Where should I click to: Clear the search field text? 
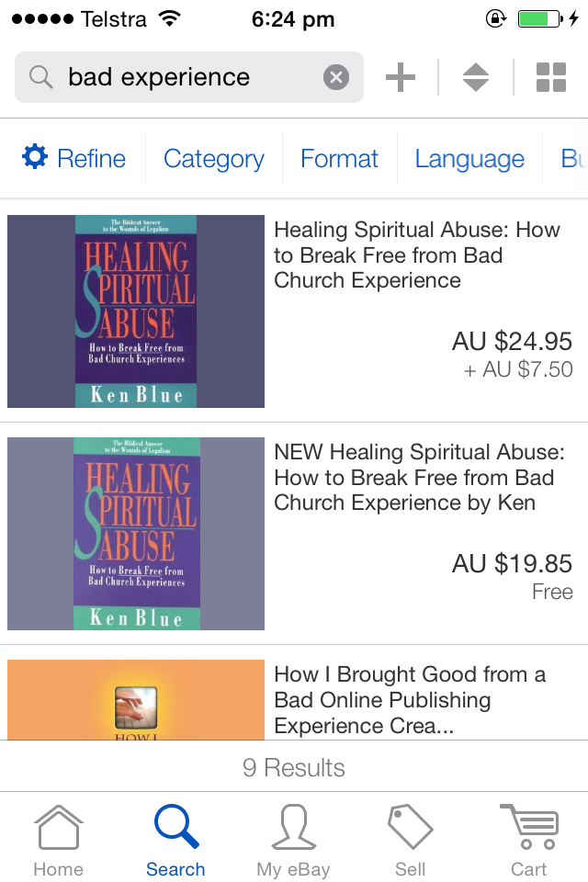tap(336, 77)
